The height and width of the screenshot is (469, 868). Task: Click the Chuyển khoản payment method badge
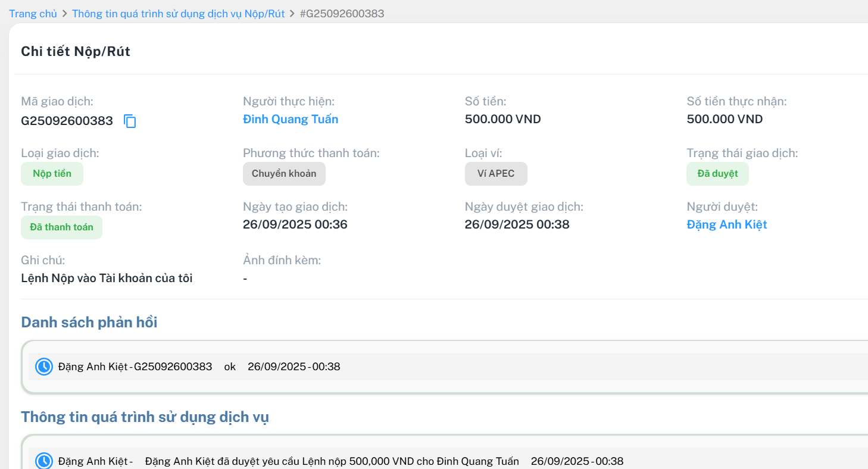(x=284, y=174)
